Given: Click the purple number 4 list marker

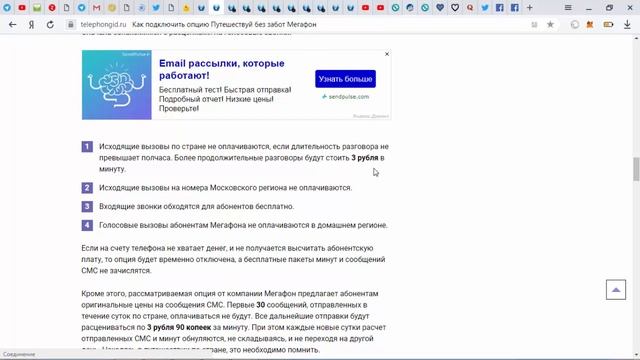Looking at the screenshot, I should click(87, 225).
